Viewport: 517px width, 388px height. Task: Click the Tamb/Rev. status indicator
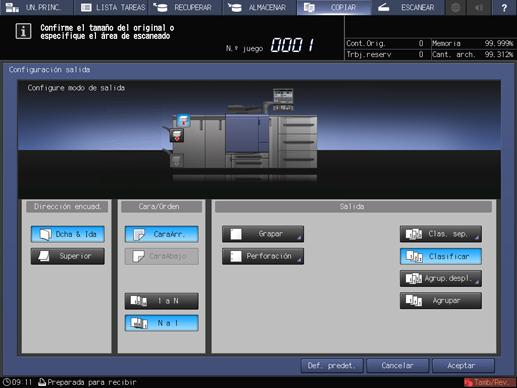coord(490,382)
